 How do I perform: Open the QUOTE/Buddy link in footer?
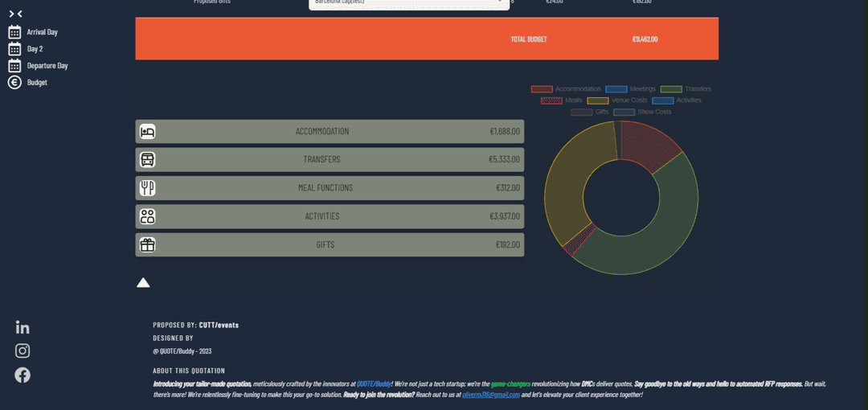tap(374, 384)
